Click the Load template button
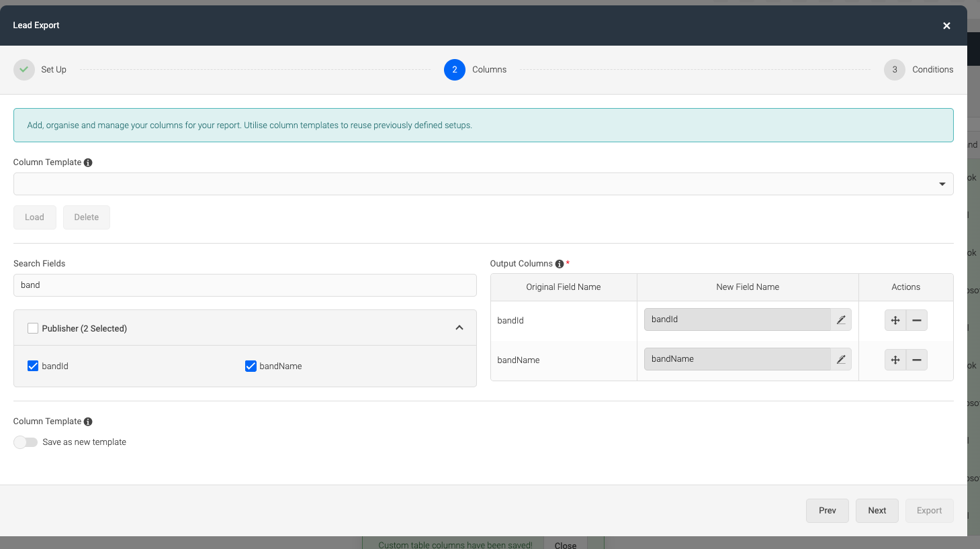 [x=35, y=217]
